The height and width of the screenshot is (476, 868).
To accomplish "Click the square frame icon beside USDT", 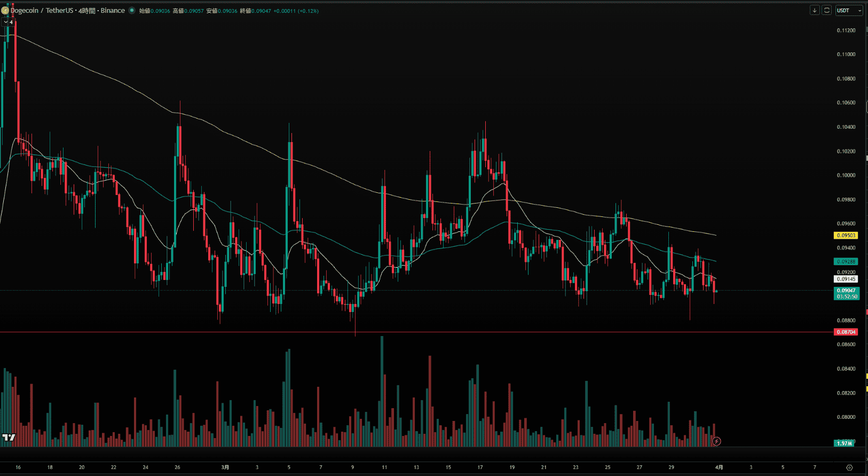I will (826, 10).
